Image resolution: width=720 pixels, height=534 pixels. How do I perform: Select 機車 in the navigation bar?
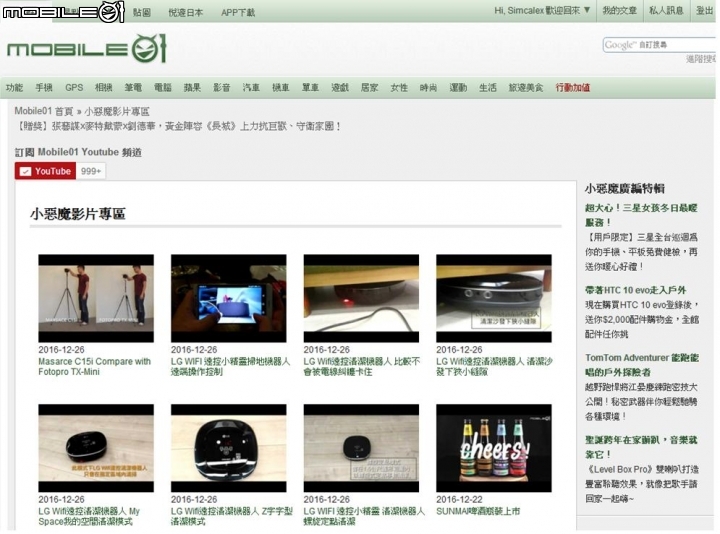(x=281, y=87)
